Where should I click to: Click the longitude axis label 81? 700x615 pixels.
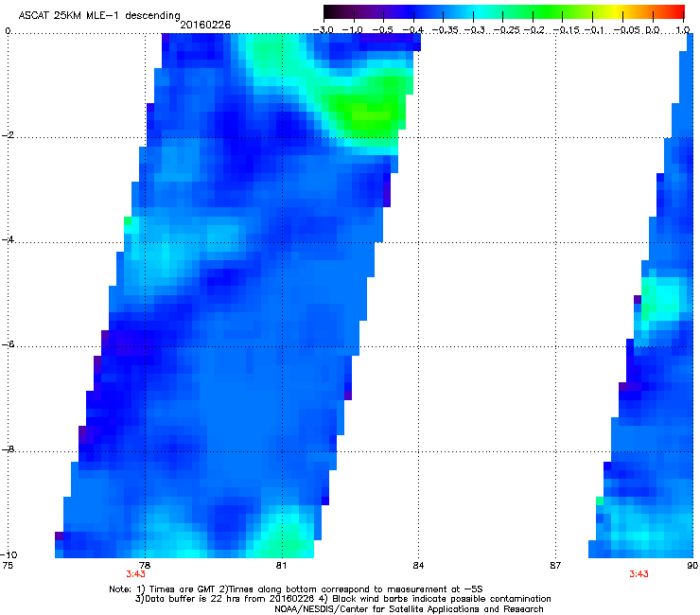(x=281, y=566)
